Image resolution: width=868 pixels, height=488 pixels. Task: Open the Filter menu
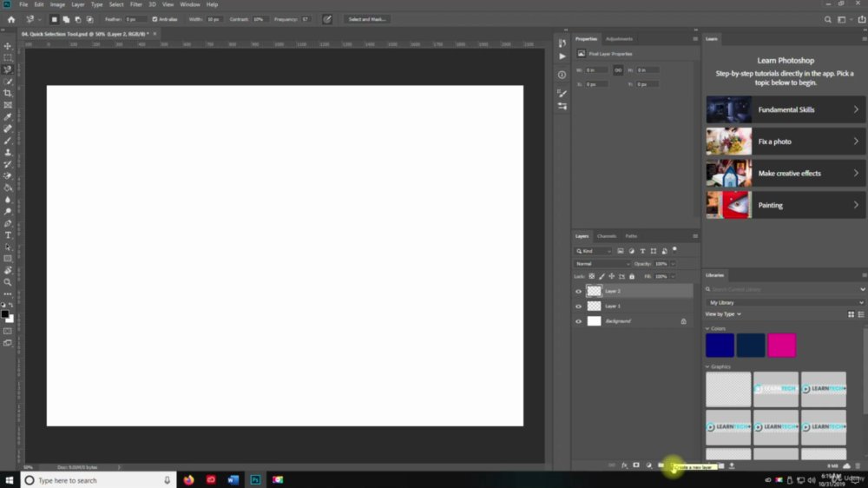click(x=135, y=4)
